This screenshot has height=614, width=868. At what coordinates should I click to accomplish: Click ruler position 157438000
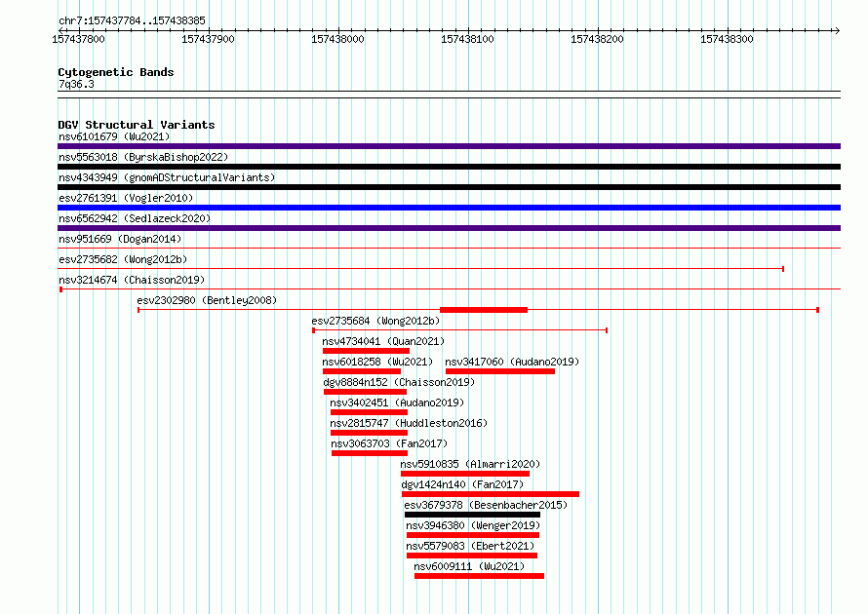(337, 39)
